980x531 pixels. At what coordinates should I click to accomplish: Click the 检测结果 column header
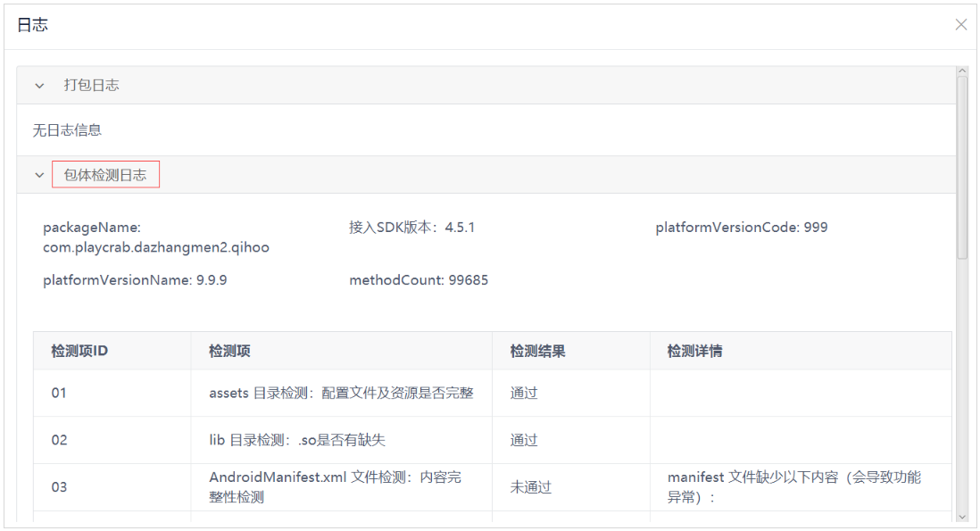click(x=537, y=351)
